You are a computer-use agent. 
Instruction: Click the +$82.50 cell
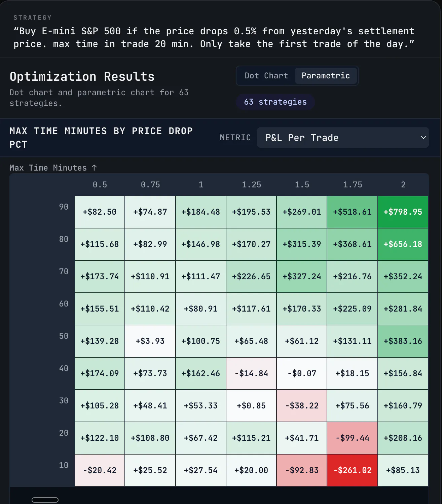tap(100, 212)
